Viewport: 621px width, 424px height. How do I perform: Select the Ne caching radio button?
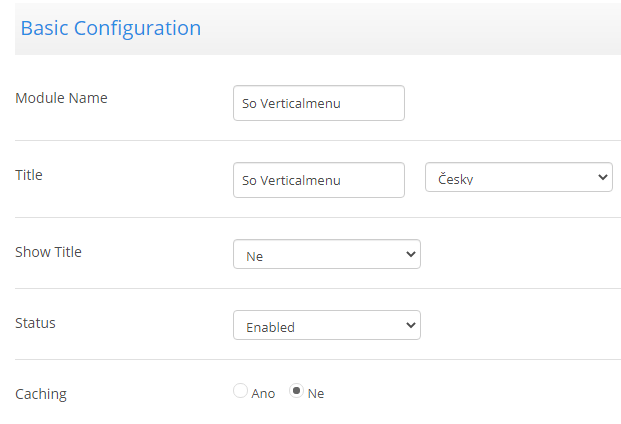(x=296, y=391)
